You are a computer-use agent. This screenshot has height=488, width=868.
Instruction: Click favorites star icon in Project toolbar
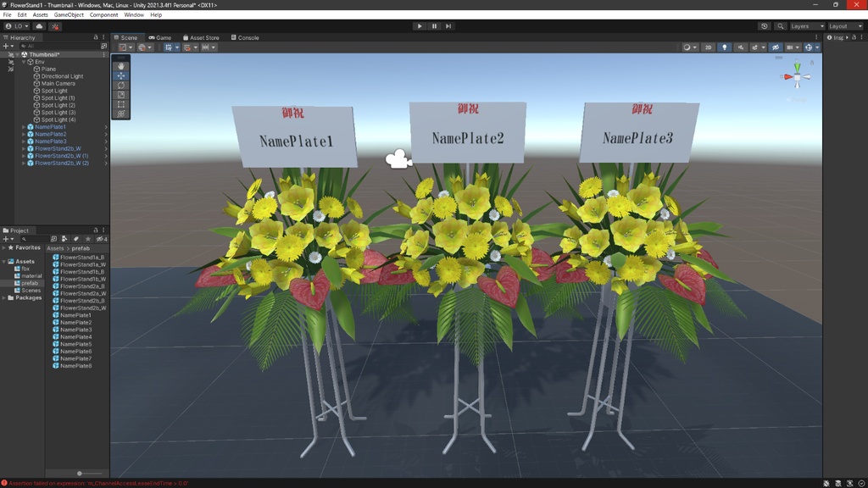pos(87,239)
